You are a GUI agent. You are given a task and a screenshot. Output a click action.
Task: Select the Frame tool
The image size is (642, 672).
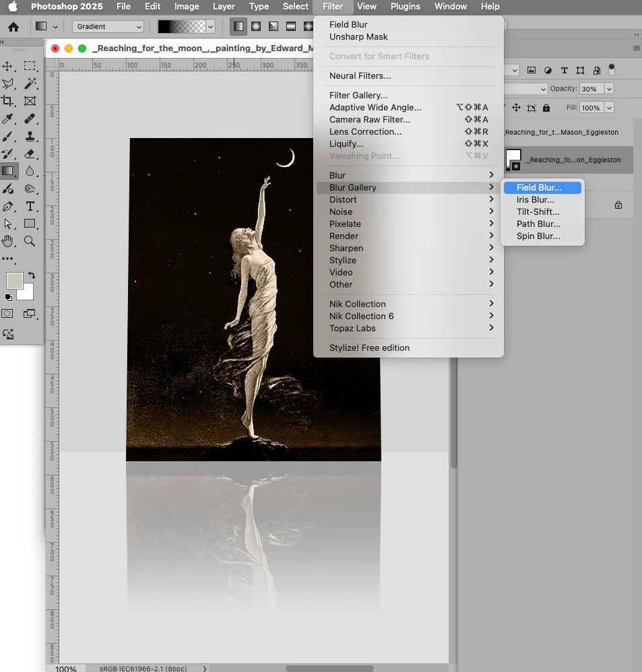point(30,101)
